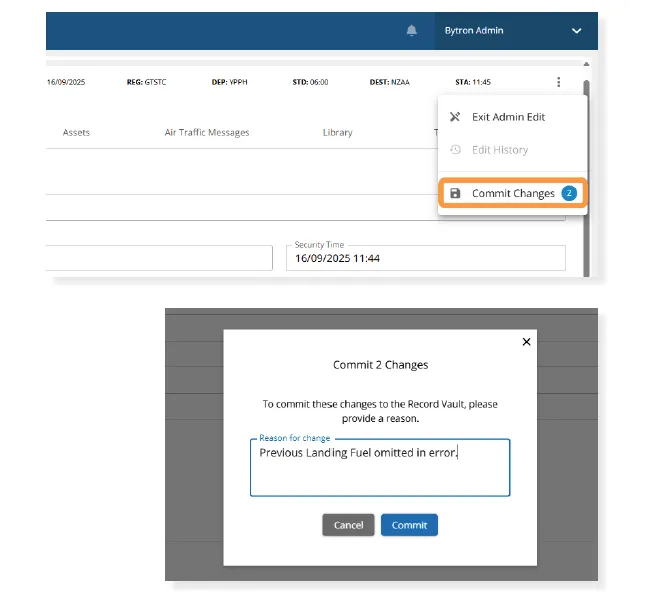Screen dimensions: 649x594
Task: Expand the user menu chevron arrow
Action: (576, 31)
